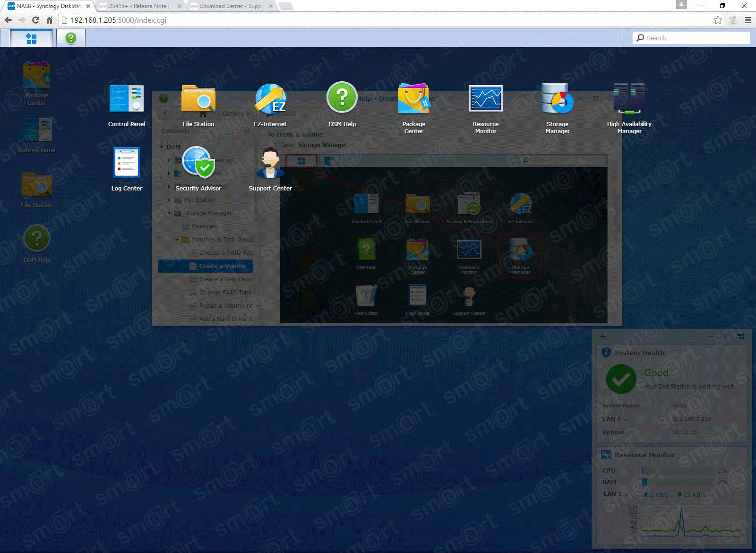Viewport: 756px width, 553px height.
Task: Open DSM Help from the main menu
Action: coord(342,105)
